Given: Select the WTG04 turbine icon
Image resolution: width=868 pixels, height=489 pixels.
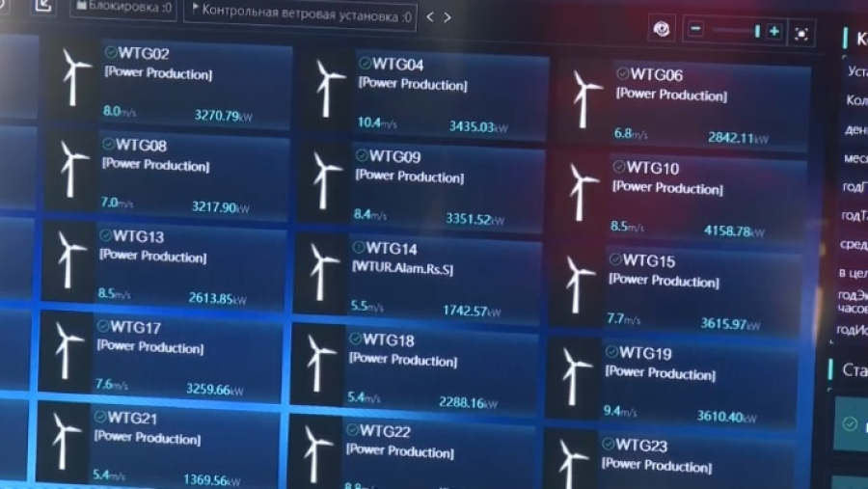Looking at the screenshot, I should click(x=329, y=89).
